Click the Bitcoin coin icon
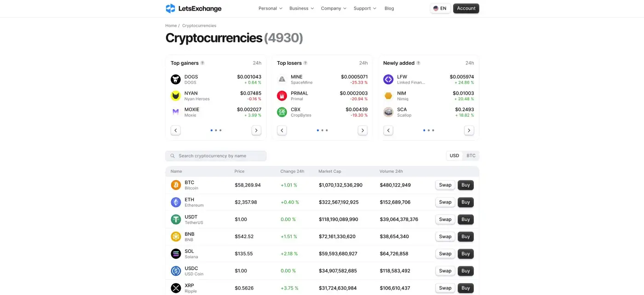The height and width of the screenshot is (295, 644). coord(176,185)
